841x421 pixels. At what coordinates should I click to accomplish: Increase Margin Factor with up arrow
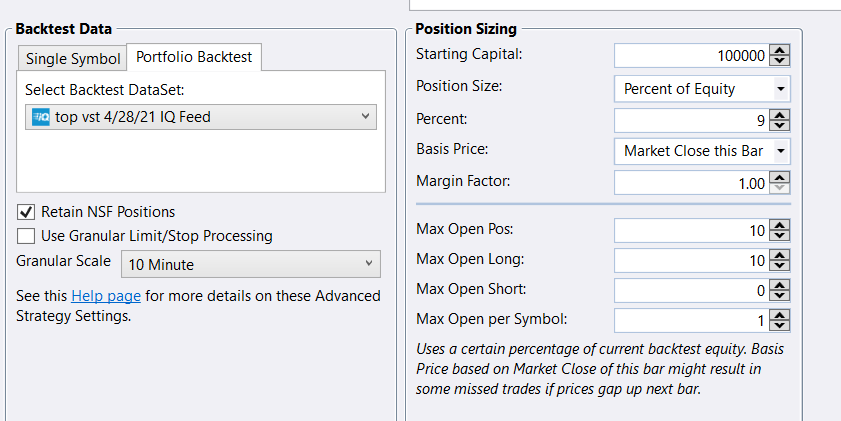[x=780, y=177]
